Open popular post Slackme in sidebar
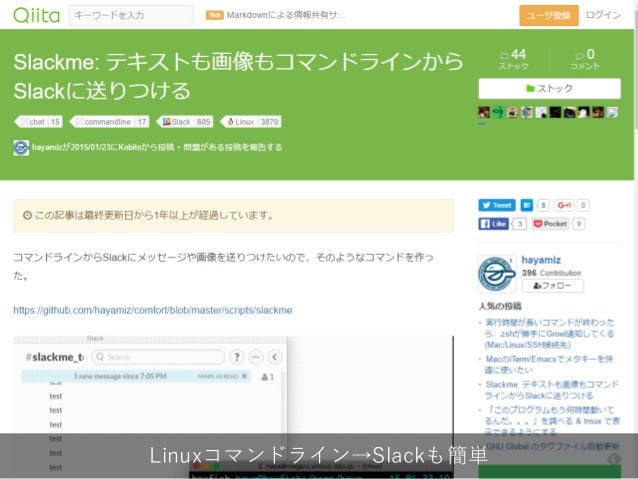 click(x=551, y=390)
